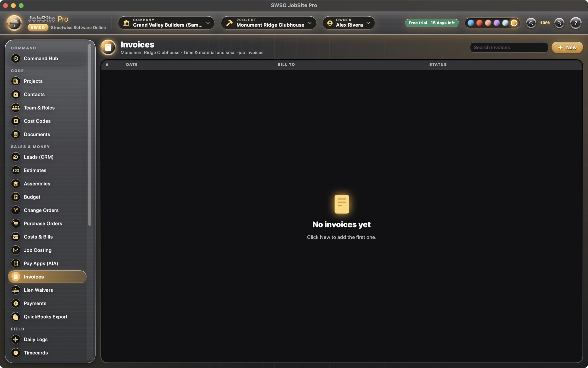Open the Timecards menu entry

coord(47,353)
